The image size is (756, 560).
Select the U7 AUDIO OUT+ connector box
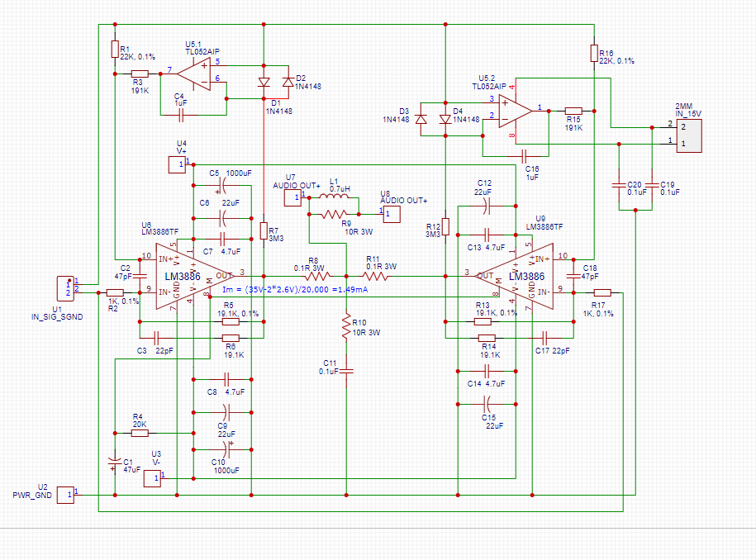click(292, 197)
